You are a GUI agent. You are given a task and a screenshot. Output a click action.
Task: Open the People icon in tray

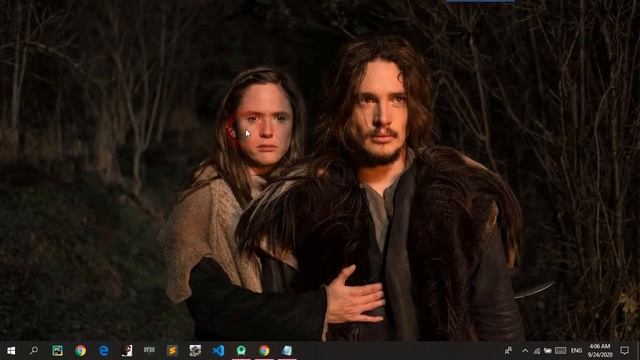[509, 351]
